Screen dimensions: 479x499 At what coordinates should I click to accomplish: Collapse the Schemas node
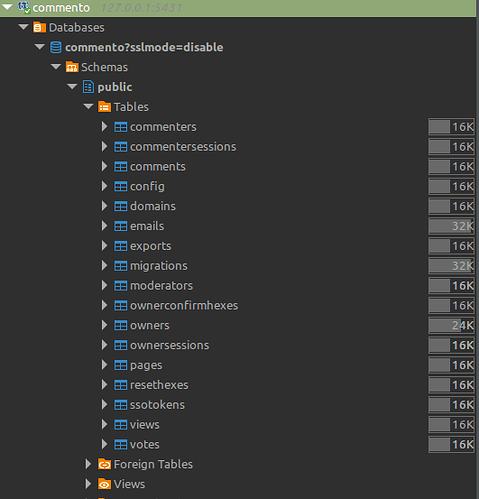tap(56, 67)
